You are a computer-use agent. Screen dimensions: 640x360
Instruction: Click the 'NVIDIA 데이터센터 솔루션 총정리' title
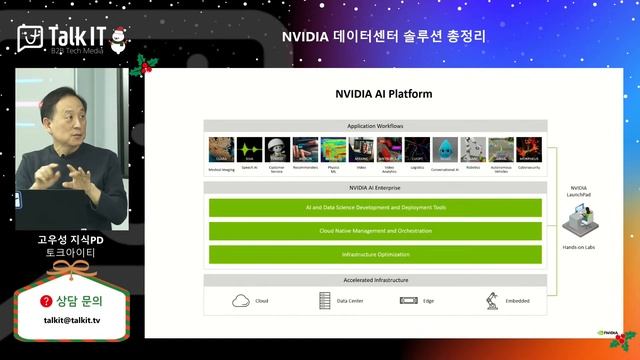tap(384, 36)
